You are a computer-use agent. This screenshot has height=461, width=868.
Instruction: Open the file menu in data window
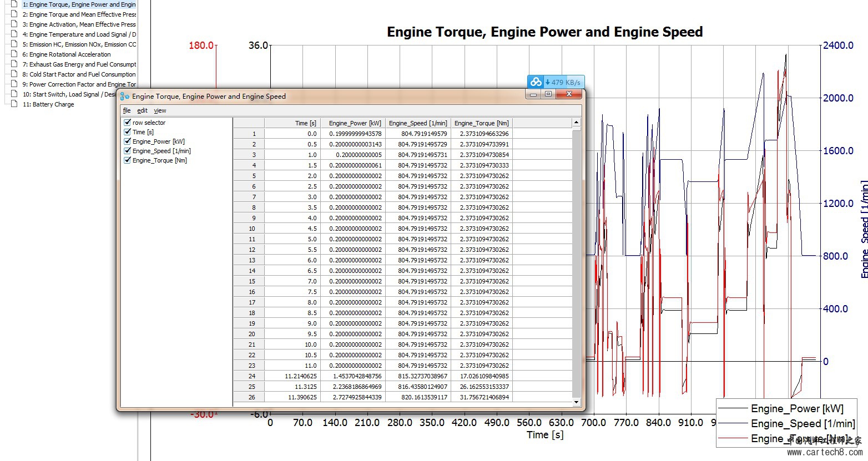[127, 110]
